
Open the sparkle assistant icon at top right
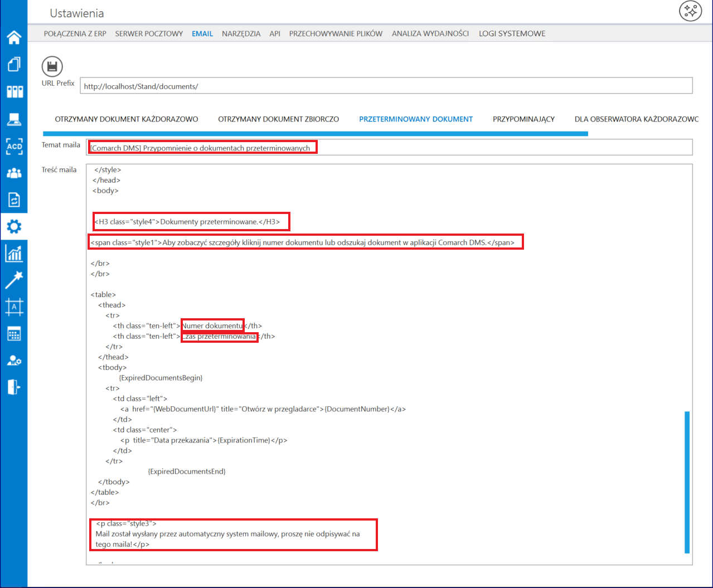pyautogui.click(x=690, y=11)
